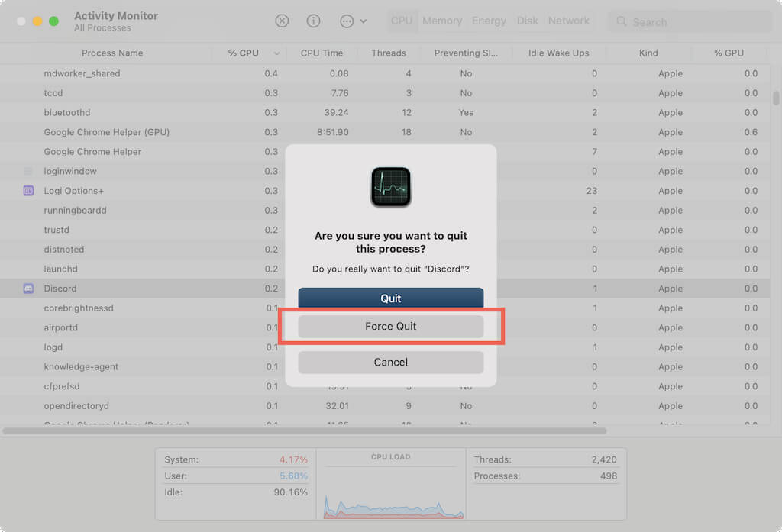This screenshot has height=532, width=782.
Task: Click the Threads 2,420 value
Action: pos(604,459)
